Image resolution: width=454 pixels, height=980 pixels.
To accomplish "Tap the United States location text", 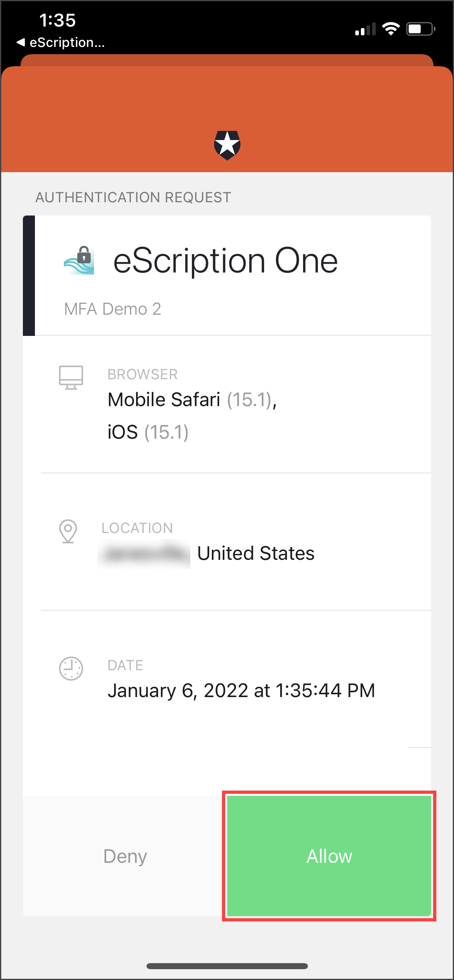I will (256, 553).
